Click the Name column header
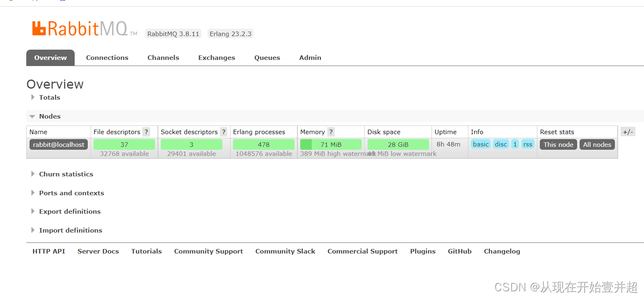This screenshot has height=297, width=644. click(38, 132)
